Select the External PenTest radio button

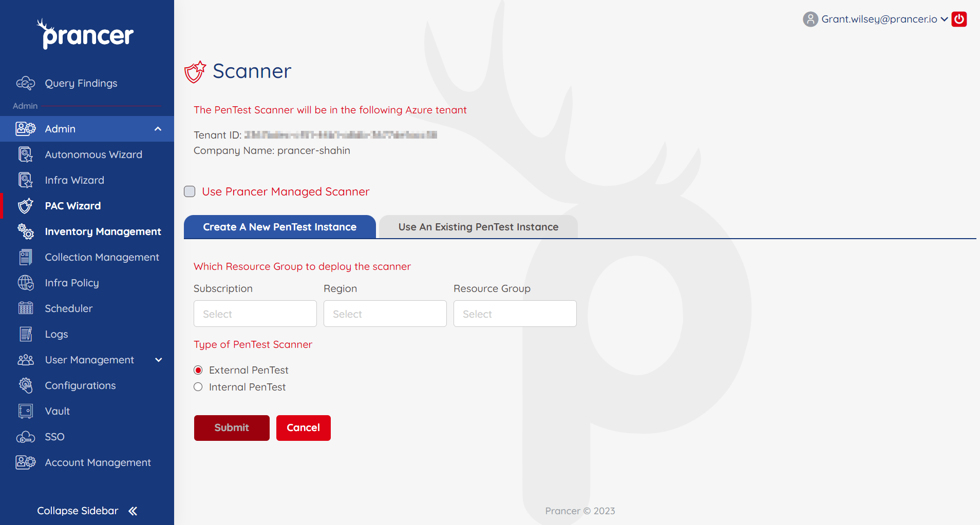pos(198,370)
